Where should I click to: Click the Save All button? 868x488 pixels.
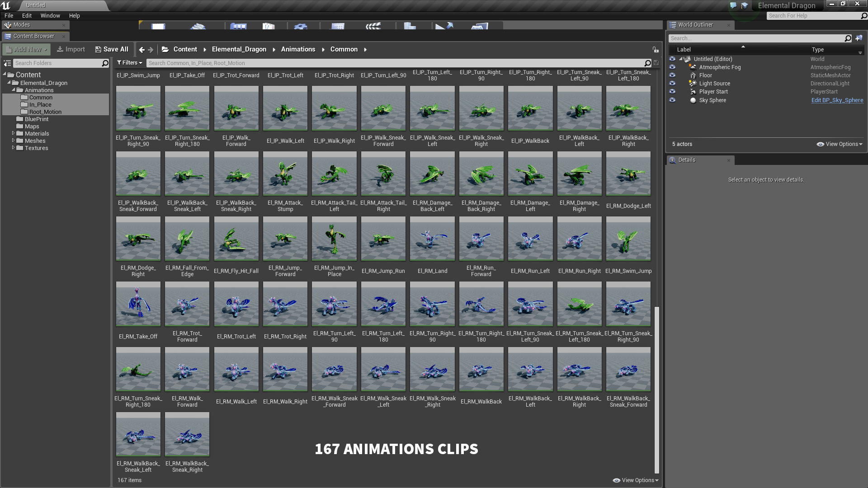[x=112, y=49]
